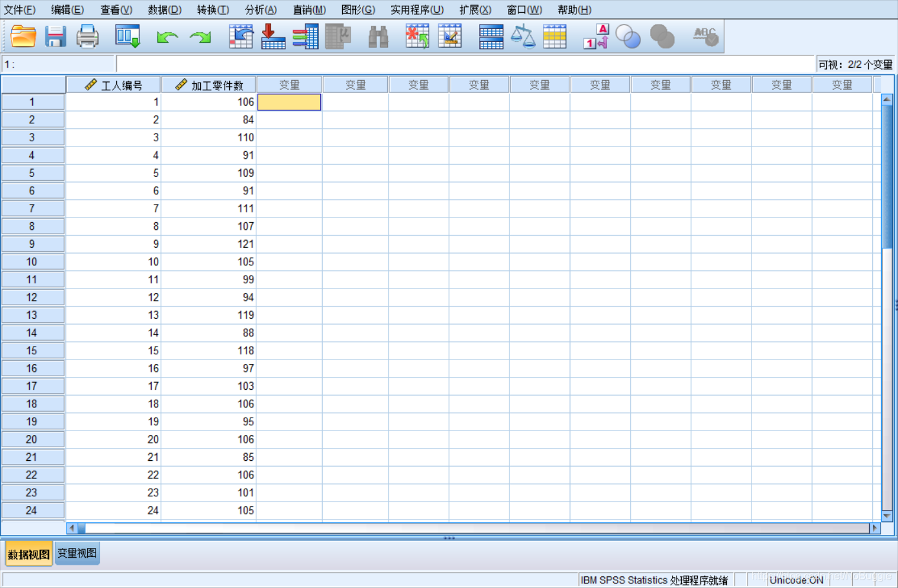The height and width of the screenshot is (588, 898).
Task: Open the 转换(T) menu
Action: (213, 10)
